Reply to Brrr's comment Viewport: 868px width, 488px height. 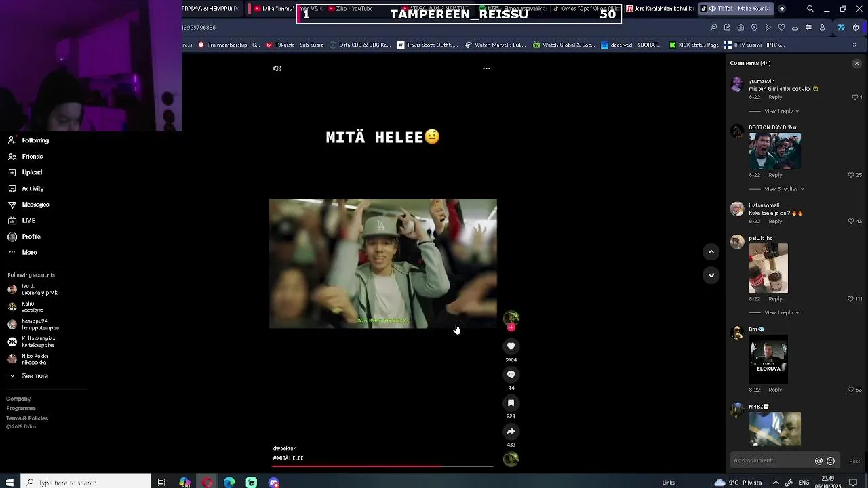pyautogui.click(x=775, y=390)
